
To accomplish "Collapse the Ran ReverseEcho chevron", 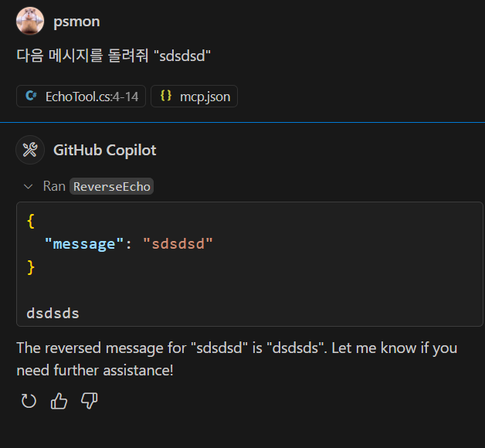I will [x=29, y=186].
